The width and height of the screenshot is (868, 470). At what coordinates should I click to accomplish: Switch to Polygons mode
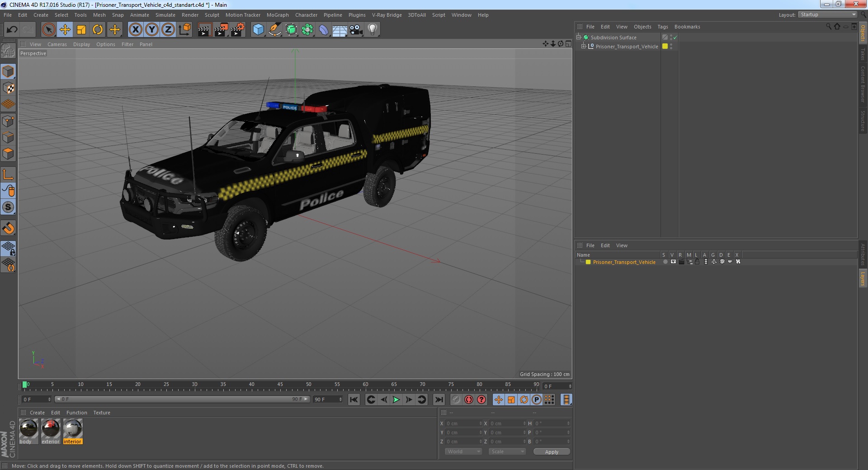(8, 154)
